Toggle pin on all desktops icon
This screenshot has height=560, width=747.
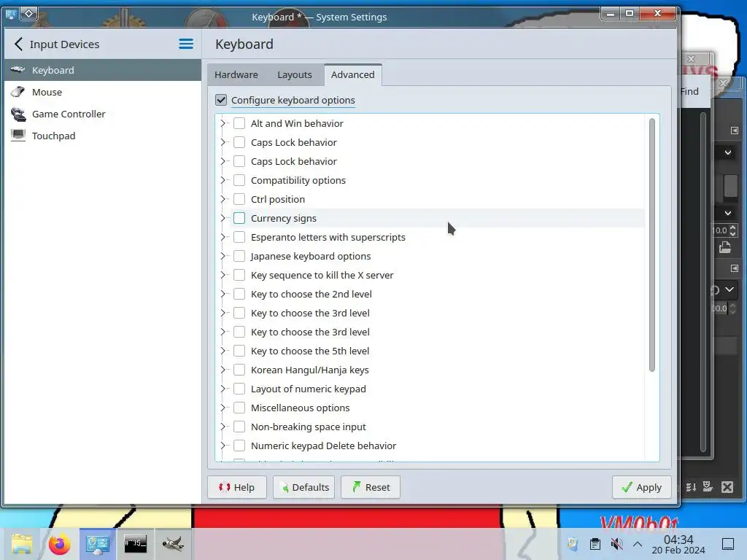[x=28, y=14]
